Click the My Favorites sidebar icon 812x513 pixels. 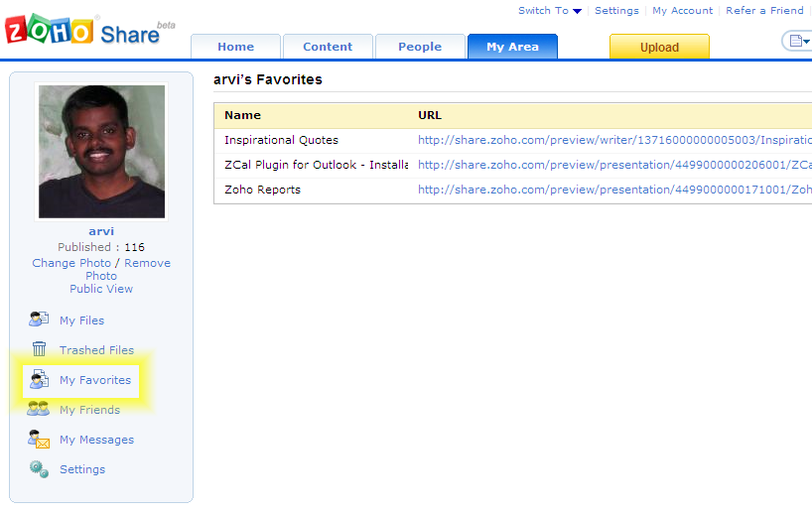39,379
